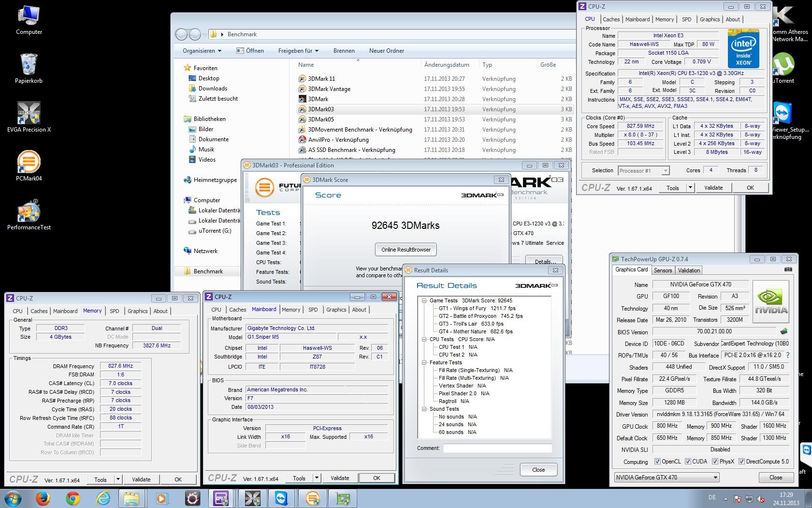The height and width of the screenshot is (508, 812).
Task: Click Close button in GPU-Z
Action: [776, 478]
